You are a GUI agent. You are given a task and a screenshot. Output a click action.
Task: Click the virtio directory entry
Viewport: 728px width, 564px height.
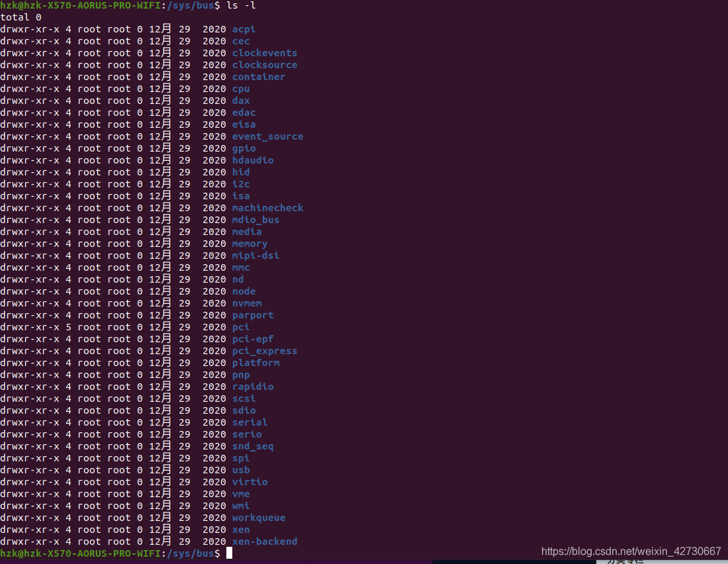click(250, 481)
